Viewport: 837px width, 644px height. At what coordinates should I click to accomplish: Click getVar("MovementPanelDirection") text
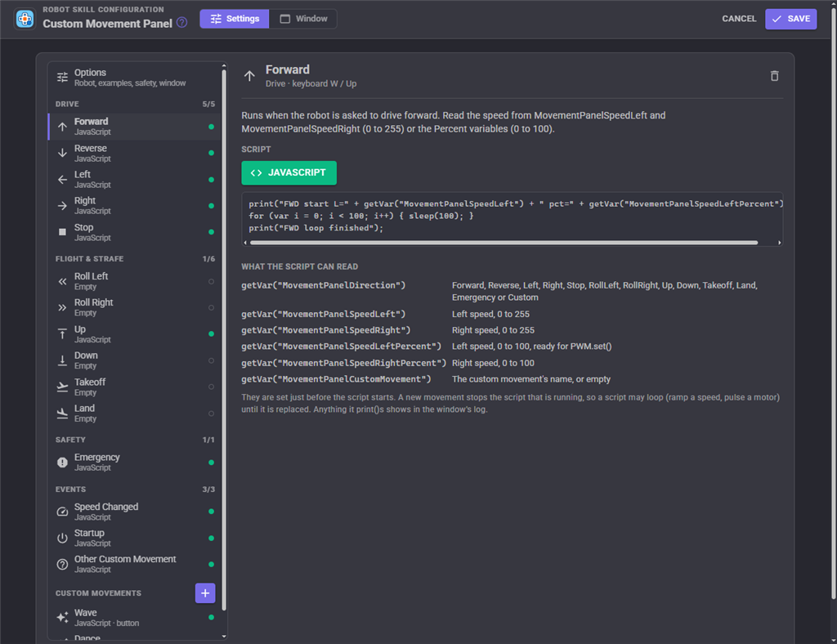coord(323,285)
